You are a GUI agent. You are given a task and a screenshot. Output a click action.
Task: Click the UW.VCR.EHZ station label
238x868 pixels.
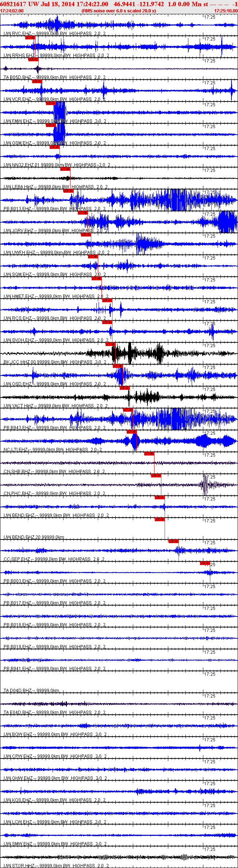[55, 99]
